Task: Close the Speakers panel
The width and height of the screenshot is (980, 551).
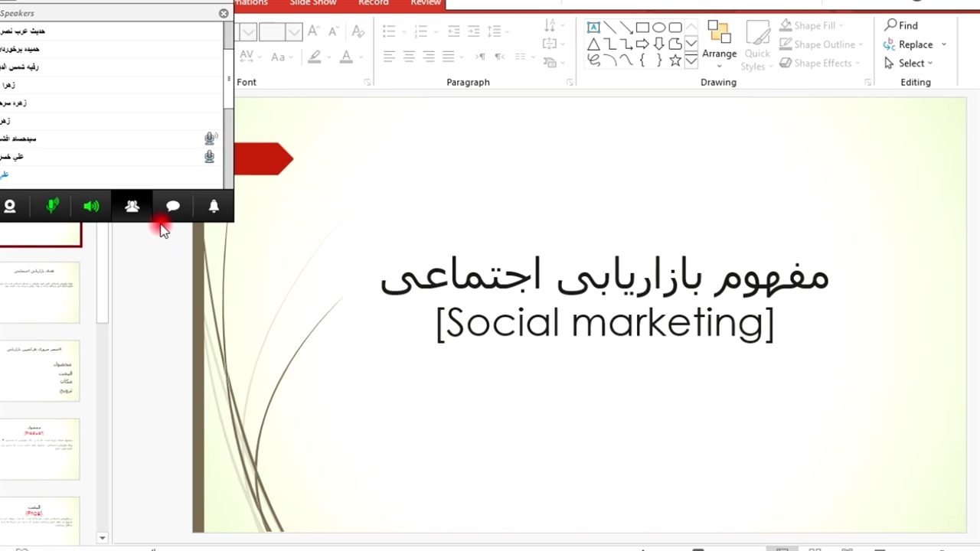Action: point(224,13)
